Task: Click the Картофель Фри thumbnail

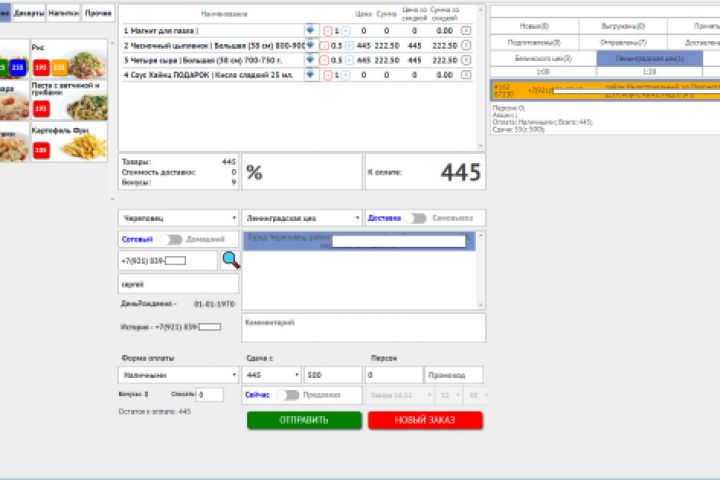Action: [70, 141]
